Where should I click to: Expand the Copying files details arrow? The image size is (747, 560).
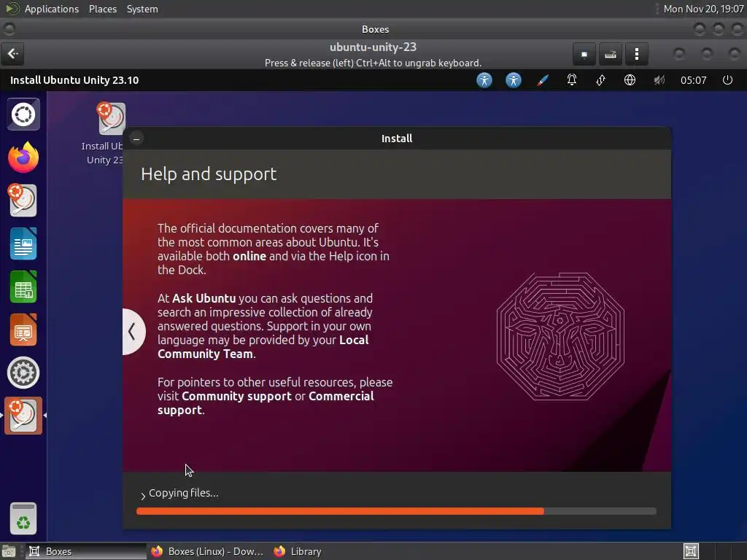(143, 496)
